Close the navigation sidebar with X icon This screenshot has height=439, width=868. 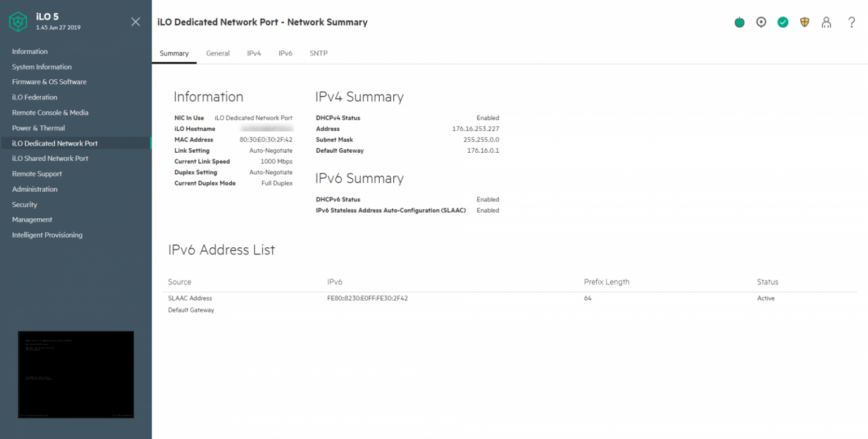click(136, 21)
